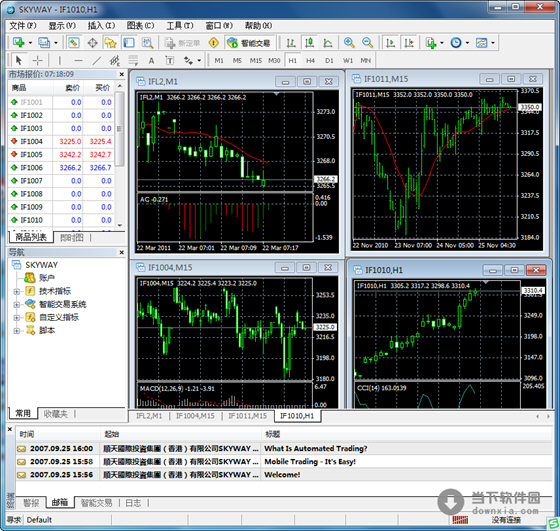This screenshot has width=560, height=531.
Task: Select the Fibonacci Retracement tool
Action: [x=133, y=60]
